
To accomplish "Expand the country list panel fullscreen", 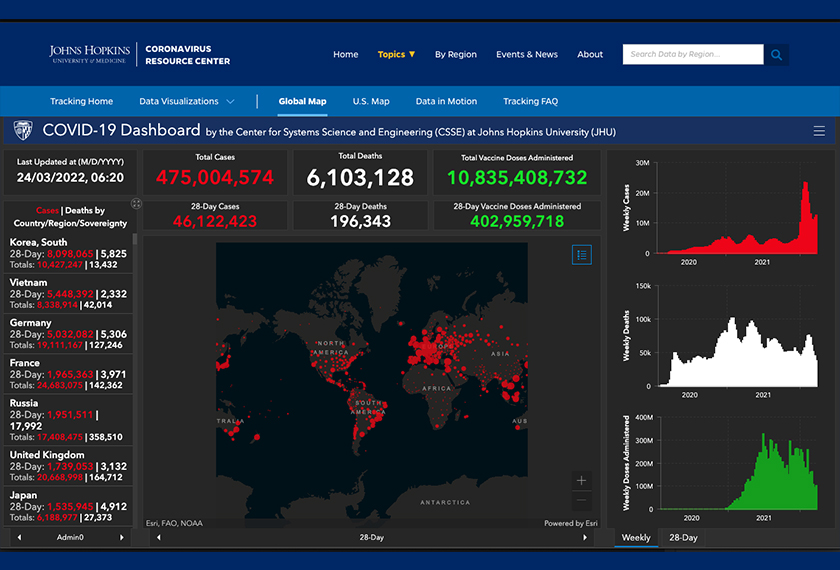I will point(136,204).
